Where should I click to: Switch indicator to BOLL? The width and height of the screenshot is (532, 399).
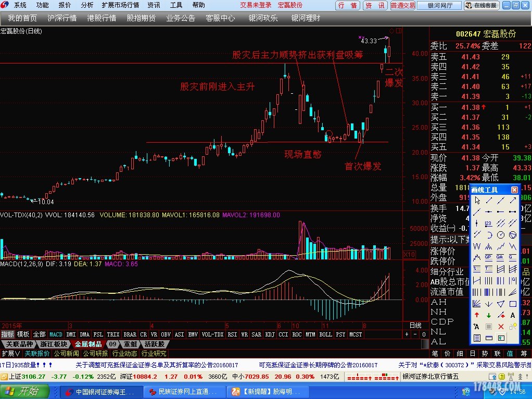[x=326, y=334]
